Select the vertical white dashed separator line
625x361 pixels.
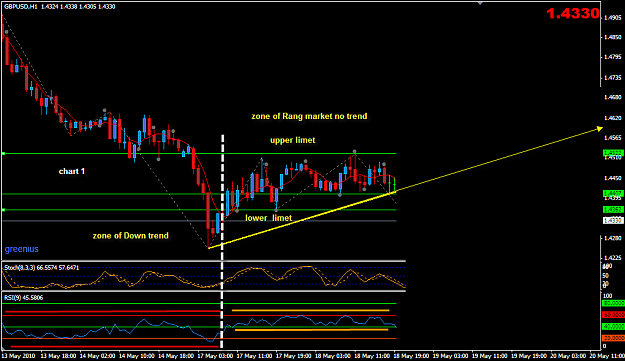click(222, 241)
